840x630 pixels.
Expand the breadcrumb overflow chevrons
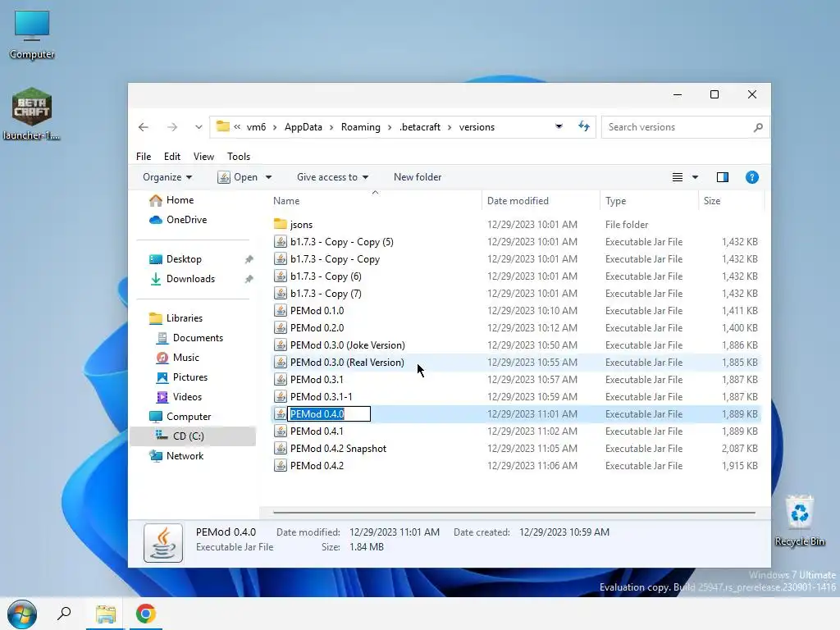point(237,127)
